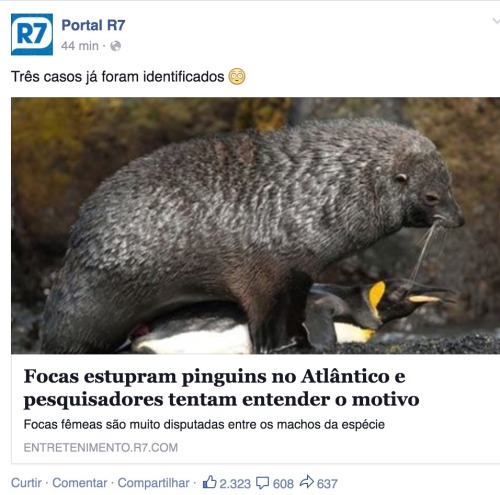Select Comentar to write a comment
The height and width of the screenshot is (495, 500).
click(x=80, y=483)
